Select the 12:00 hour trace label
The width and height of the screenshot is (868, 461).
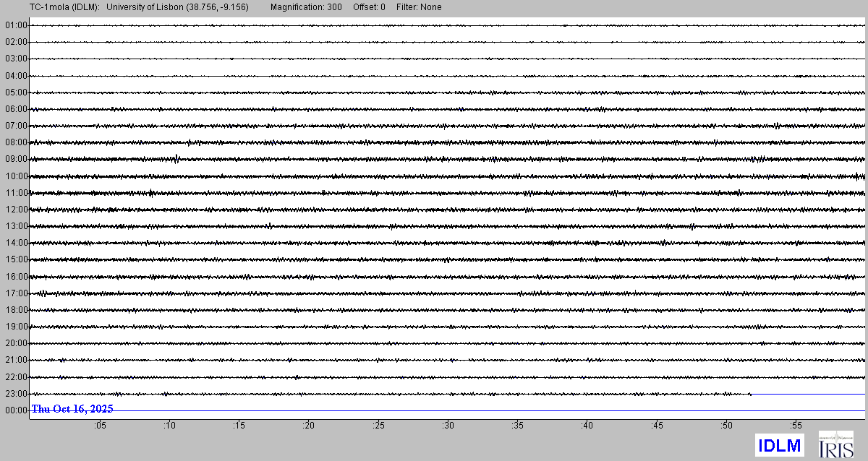(x=16, y=210)
